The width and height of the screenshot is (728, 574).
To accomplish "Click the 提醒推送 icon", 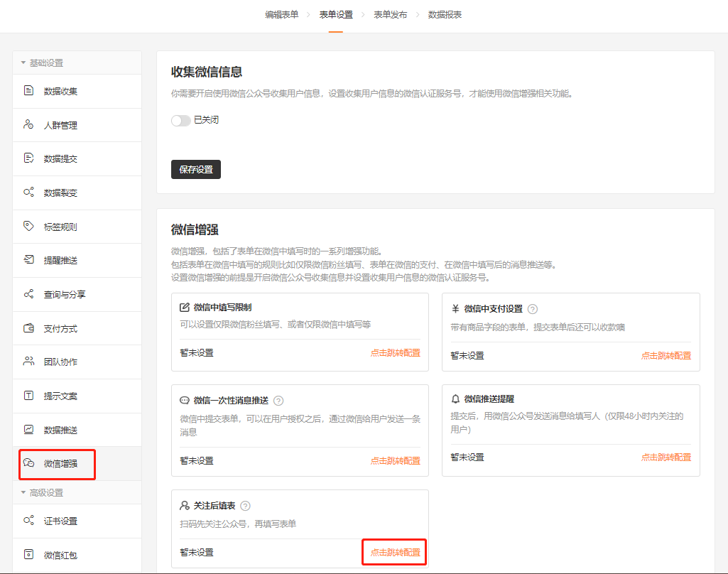I will coord(29,260).
